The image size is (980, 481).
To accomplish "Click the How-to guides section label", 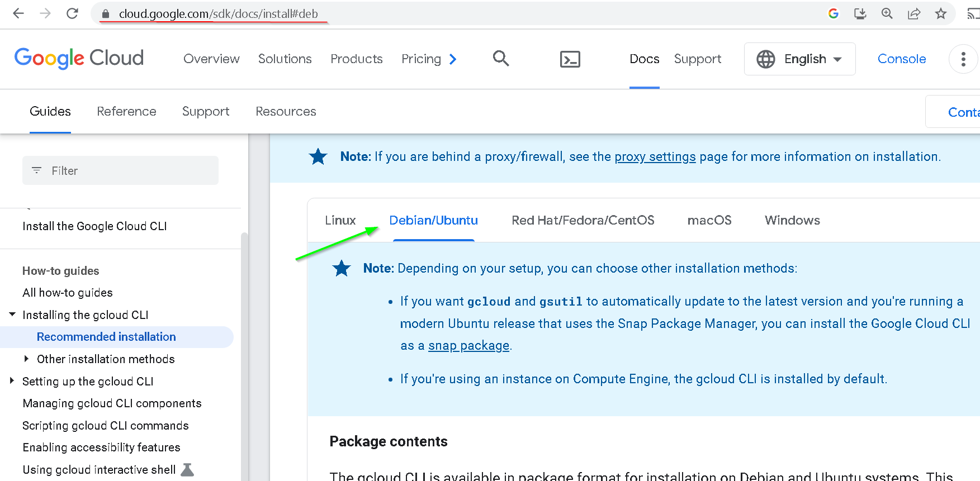I will click(61, 271).
